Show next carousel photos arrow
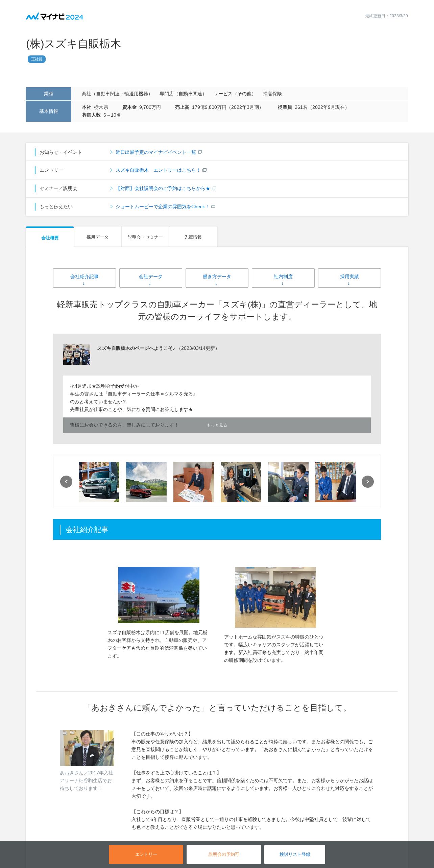This screenshot has height=868, width=434. click(x=368, y=482)
